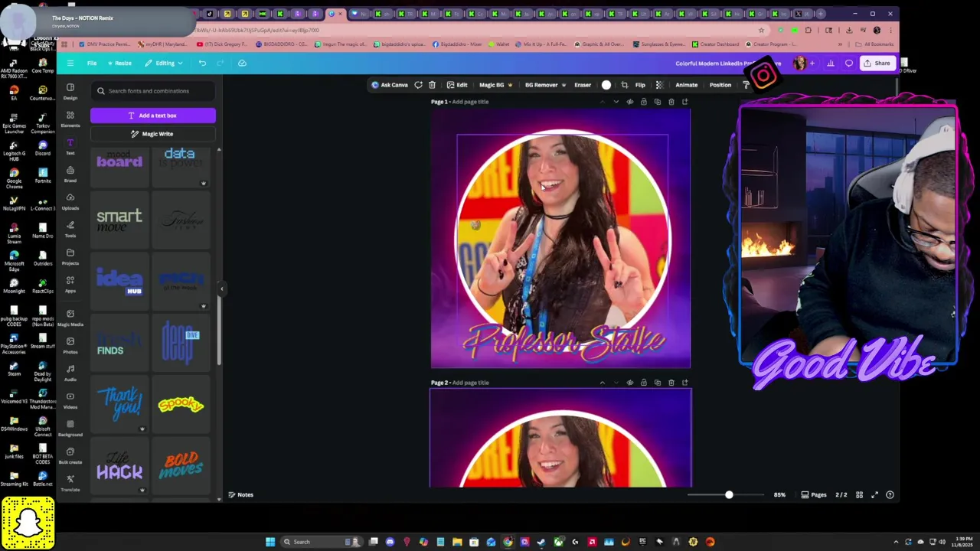Delete the selected image via trash icon
Screen dimensions: 980x551
(x=432, y=85)
